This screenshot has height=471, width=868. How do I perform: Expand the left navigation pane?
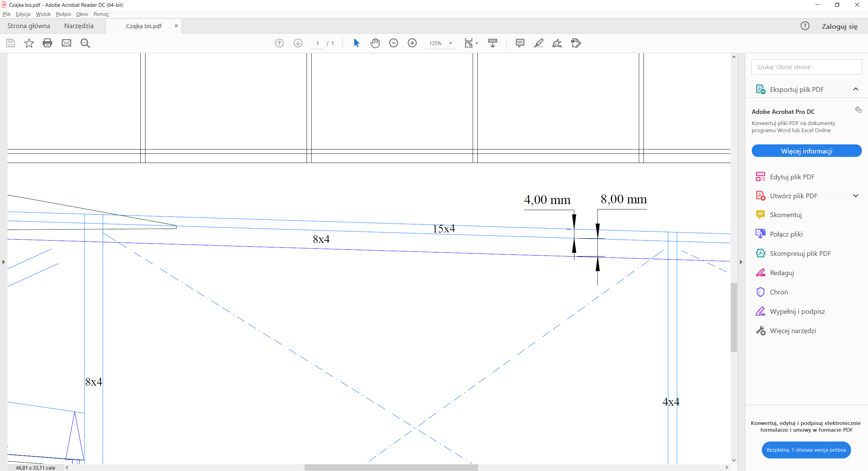coord(3,262)
